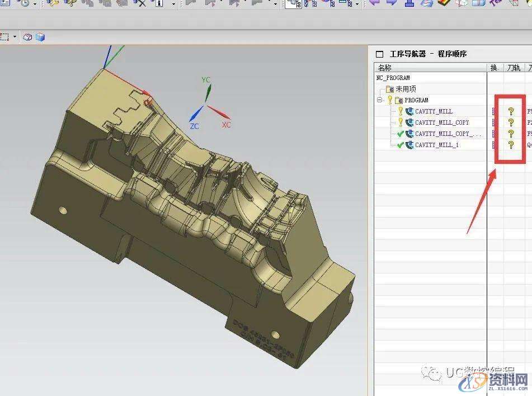
Task: Open the rectangle selection dropdown arrow
Action: (x=15, y=37)
